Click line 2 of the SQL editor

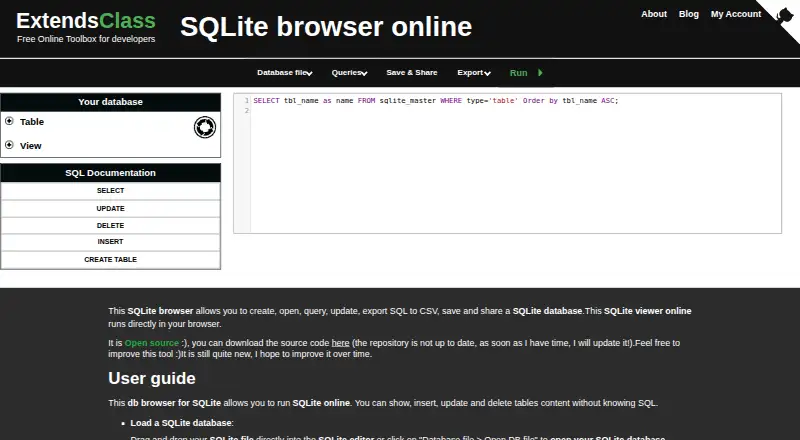(515, 110)
